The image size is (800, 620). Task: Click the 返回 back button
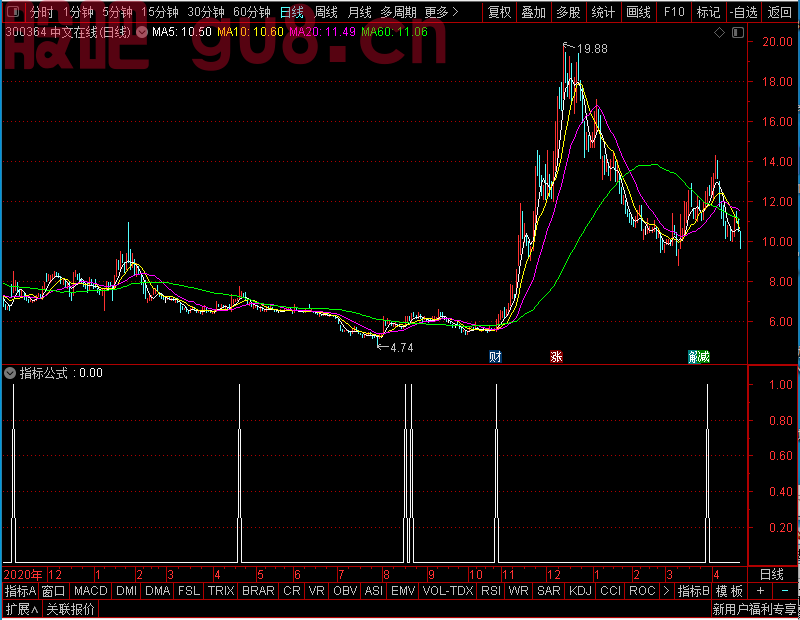(x=780, y=12)
